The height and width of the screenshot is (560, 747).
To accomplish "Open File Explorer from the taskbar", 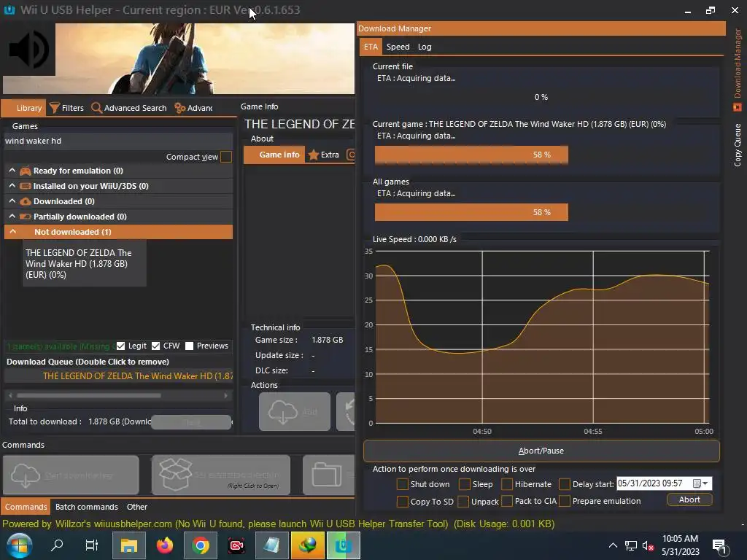I will click(x=128, y=545).
